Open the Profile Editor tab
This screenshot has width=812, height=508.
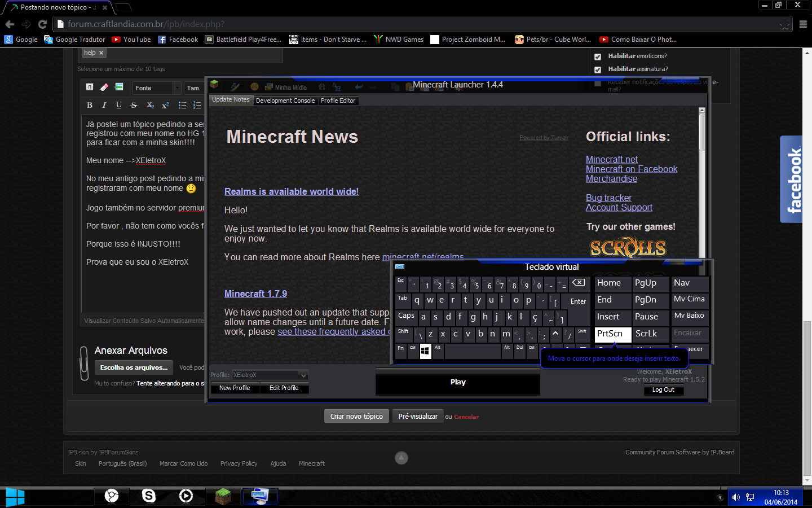click(338, 100)
